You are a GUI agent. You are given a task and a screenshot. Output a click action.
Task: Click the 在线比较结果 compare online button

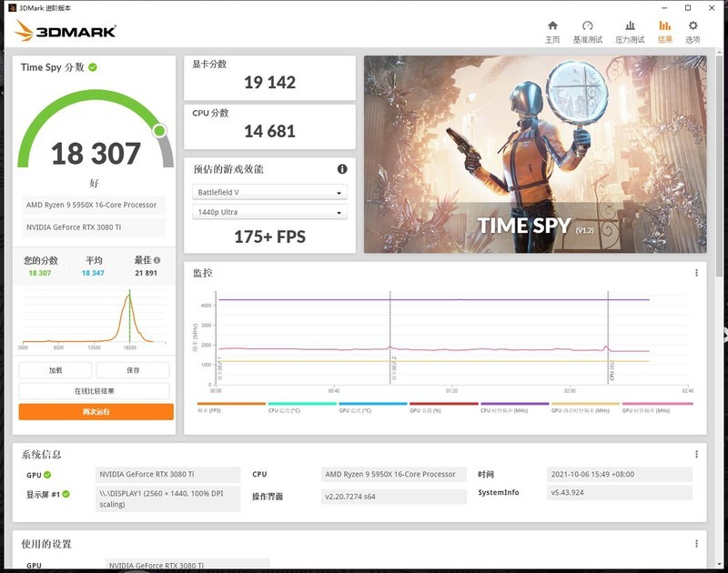(94, 390)
